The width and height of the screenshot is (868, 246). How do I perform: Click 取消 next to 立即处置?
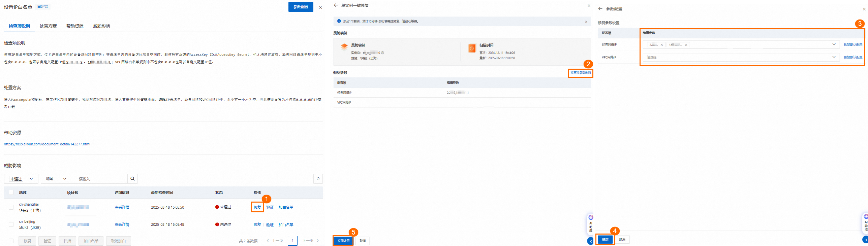363,241
